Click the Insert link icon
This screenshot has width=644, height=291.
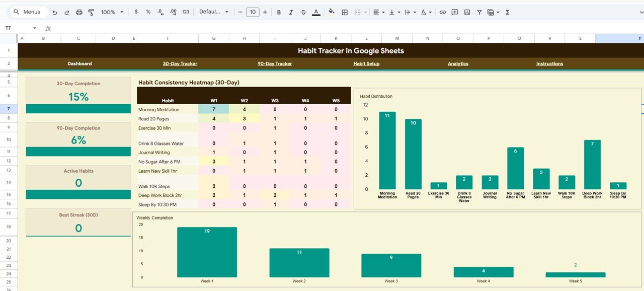(x=442, y=12)
